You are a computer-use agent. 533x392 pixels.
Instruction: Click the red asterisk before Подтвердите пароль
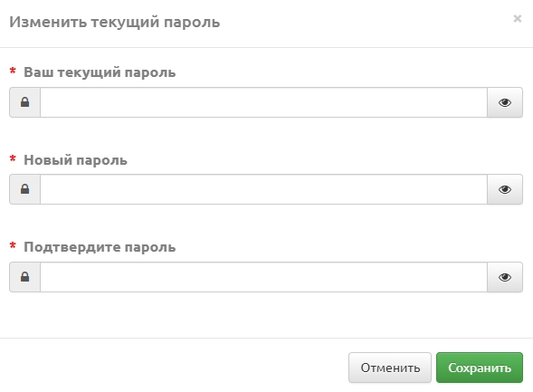coord(13,246)
